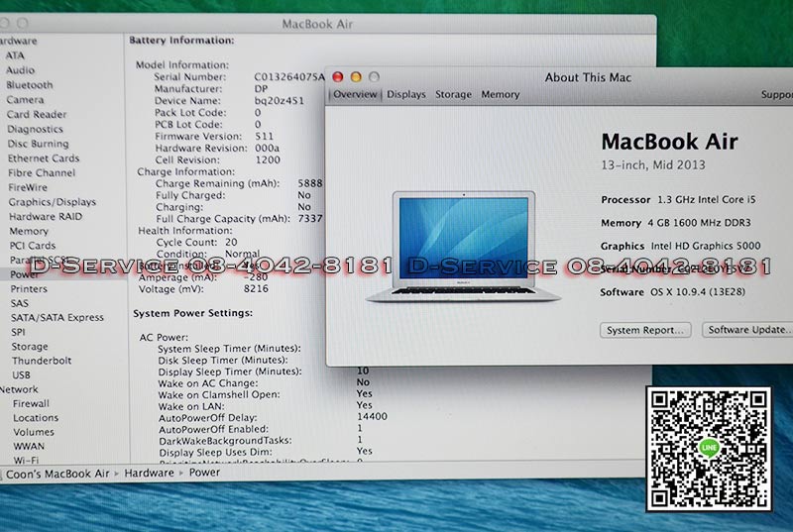The width and height of the screenshot is (793, 532).
Task: Click the Charge Remaining value 5888
Action: 310,183
